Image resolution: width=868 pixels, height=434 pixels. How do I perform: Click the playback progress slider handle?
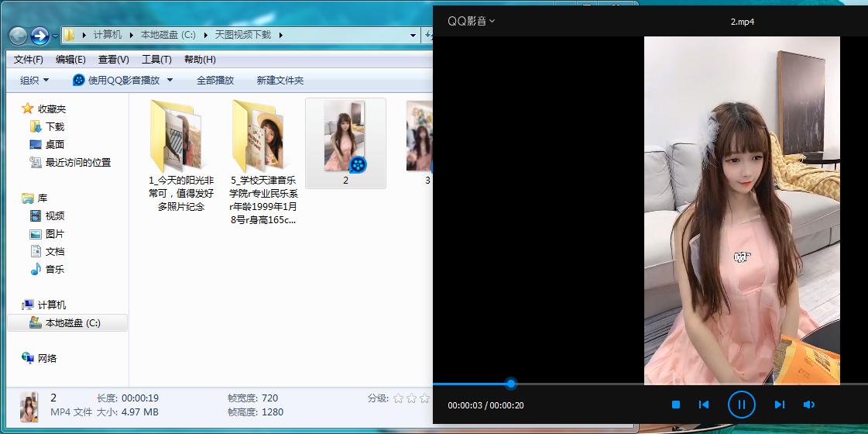tap(511, 384)
